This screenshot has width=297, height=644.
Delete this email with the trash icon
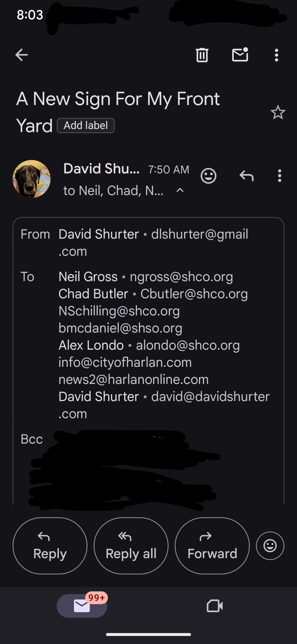(202, 55)
